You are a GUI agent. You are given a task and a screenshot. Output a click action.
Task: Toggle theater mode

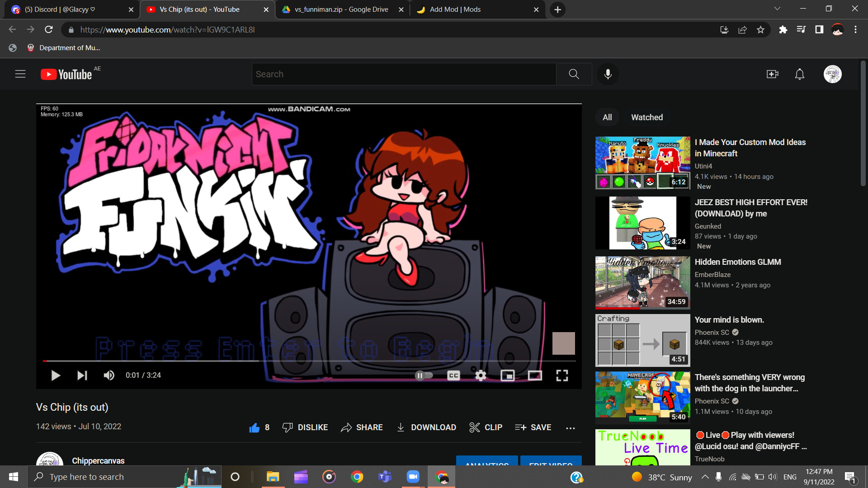pos(535,375)
